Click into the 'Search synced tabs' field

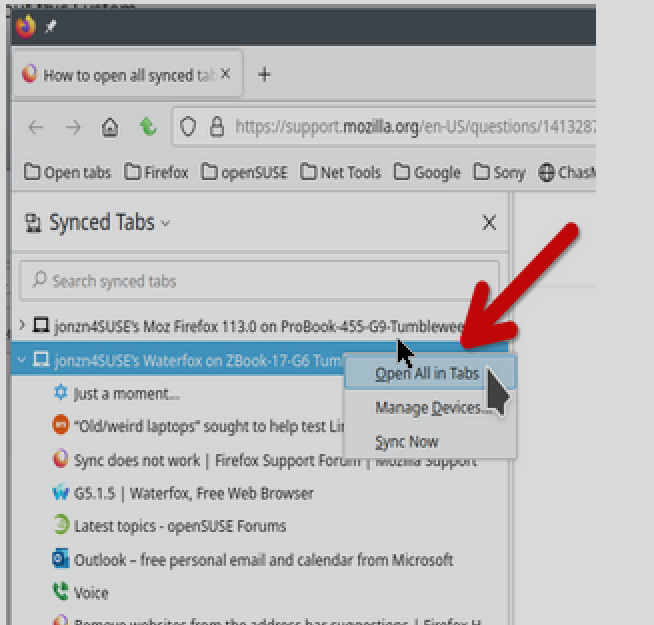tap(259, 281)
